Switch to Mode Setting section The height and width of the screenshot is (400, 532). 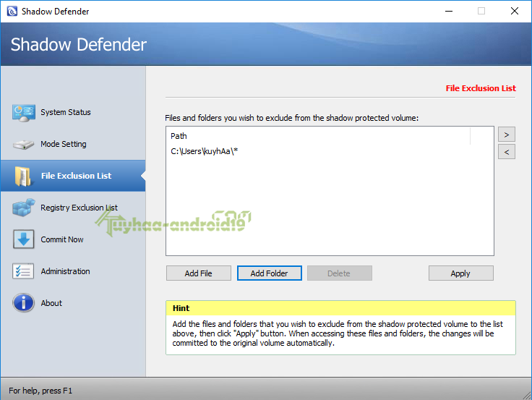(x=64, y=144)
